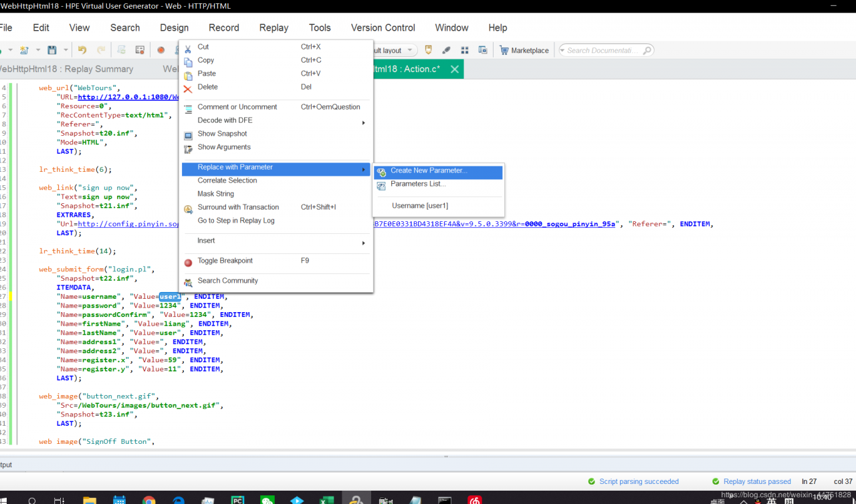Click the Show Snapshot icon
The width and height of the screenshot is (856, 504).
pos(188,134)
